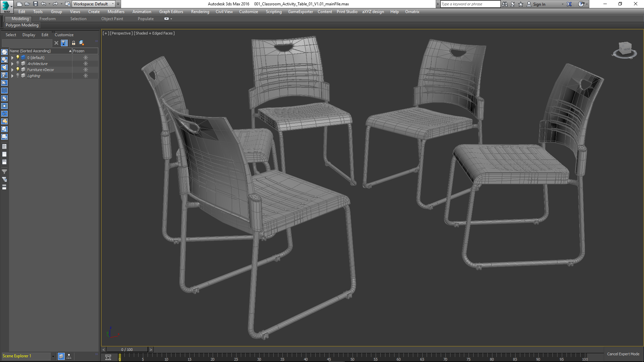Expand the Furniture+Decor layer group
The image size is (644, 362).
coord(12,69)
